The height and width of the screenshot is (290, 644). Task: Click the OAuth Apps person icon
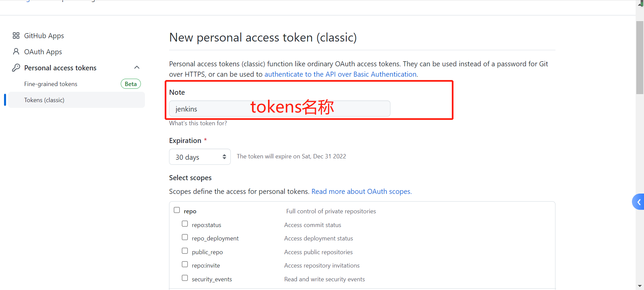point(16,52)
